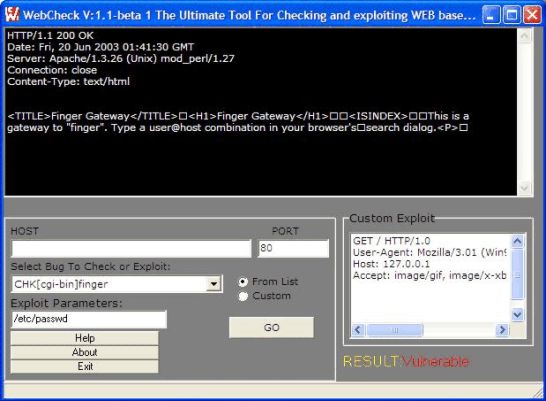Image resolution: width=546 pixels, height=401 pixels.
Task: Maximize the WebCheck window
Action: tap(512, 15)
